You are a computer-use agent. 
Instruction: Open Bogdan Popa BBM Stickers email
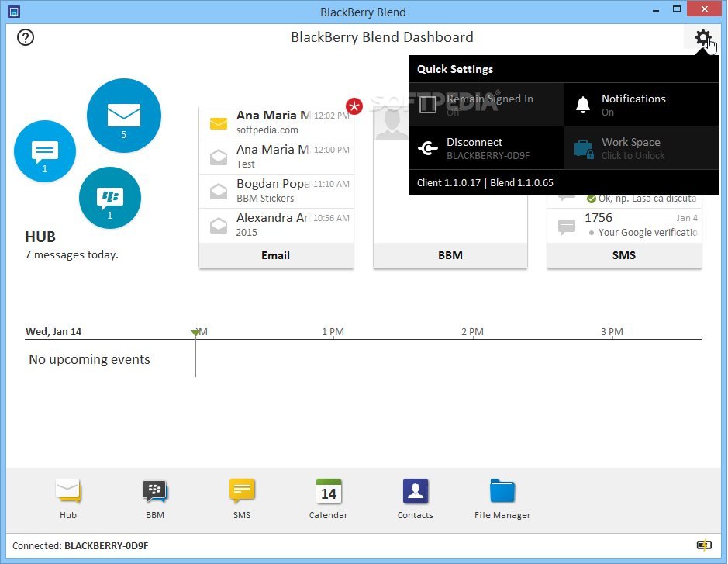[276, 191]
